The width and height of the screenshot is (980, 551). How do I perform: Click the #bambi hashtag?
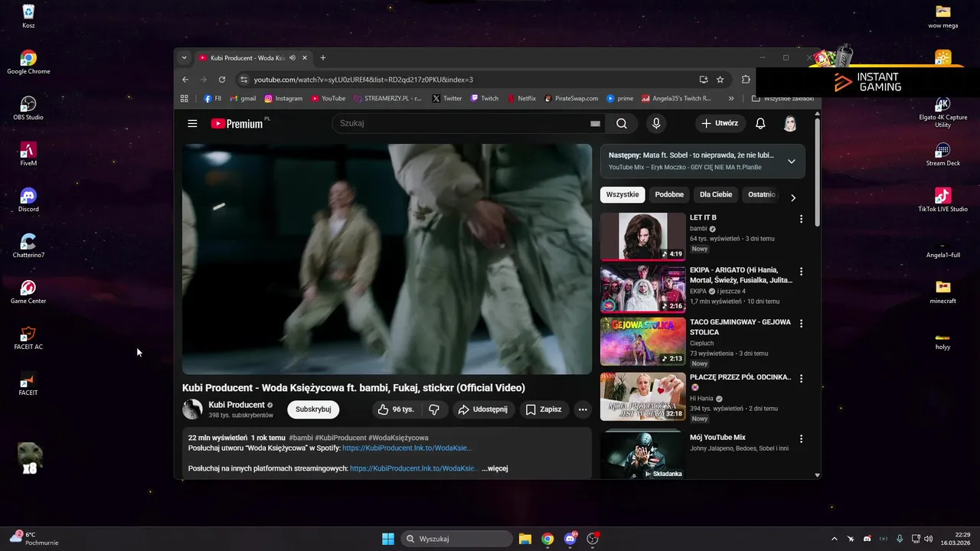(x=301, y=438)
